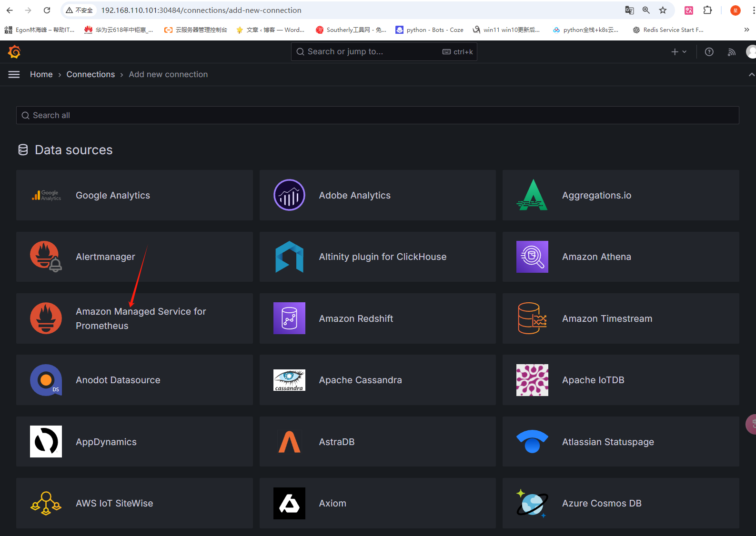Show more bookmarks overflow chevron
The height and width of the screenshot is (536, 756).
(x=746, y=30)
